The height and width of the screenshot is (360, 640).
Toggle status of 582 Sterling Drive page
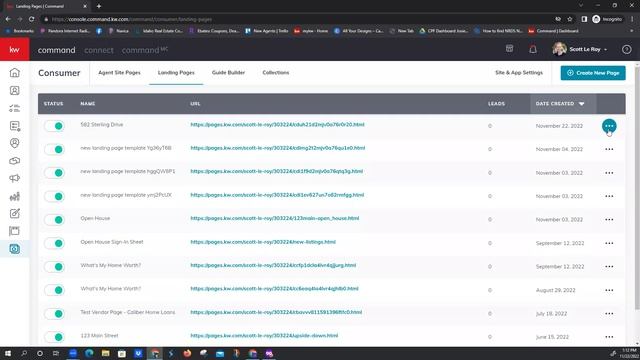54,126
